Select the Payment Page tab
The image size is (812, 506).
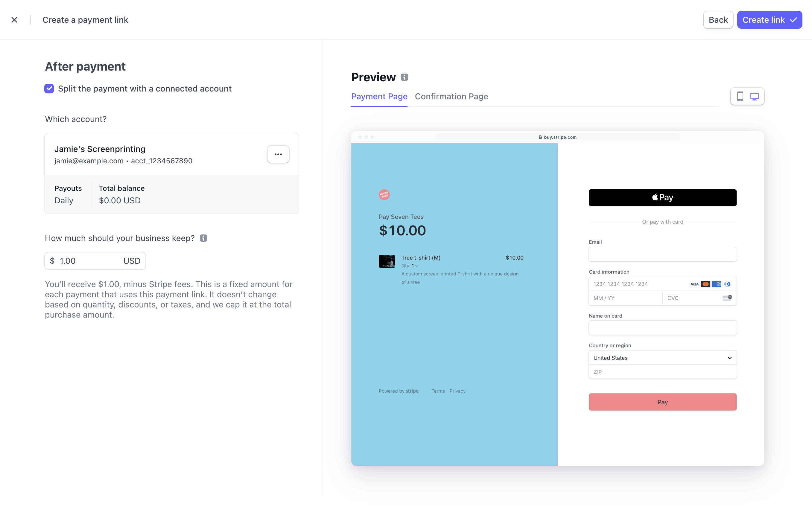coord(379,96)
